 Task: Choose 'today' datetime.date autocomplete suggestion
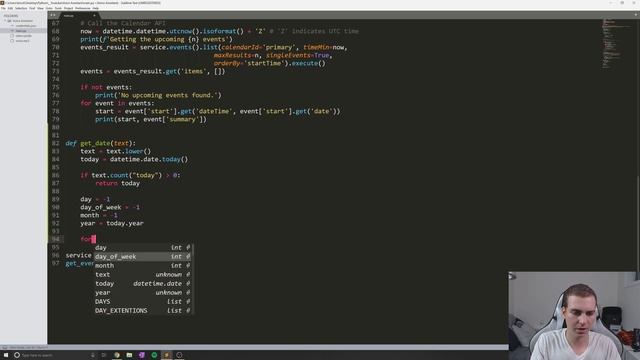[x=142, y=283]
